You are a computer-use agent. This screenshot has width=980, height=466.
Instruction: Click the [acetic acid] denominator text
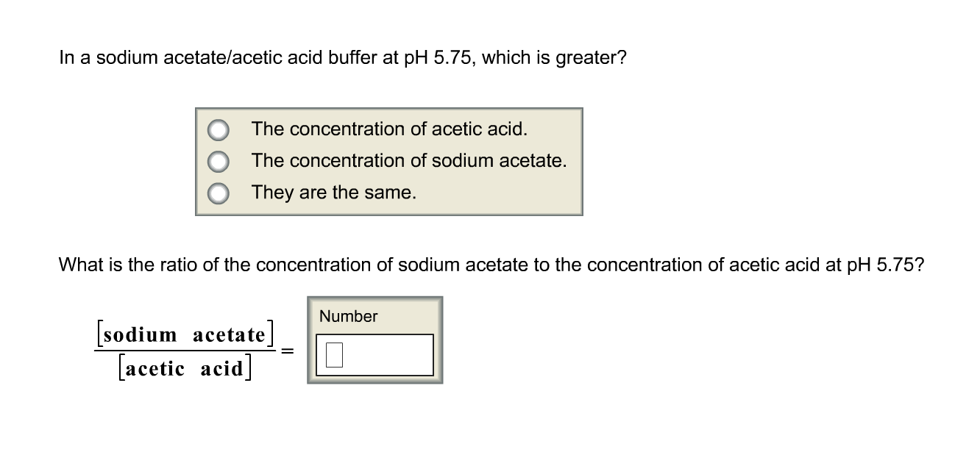pyautogui.click(x=185, y=368)
